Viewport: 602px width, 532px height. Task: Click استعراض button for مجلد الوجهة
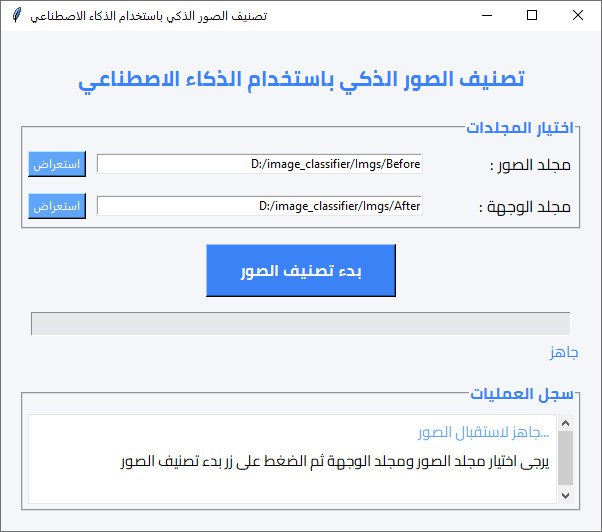(x=57, y=206)
